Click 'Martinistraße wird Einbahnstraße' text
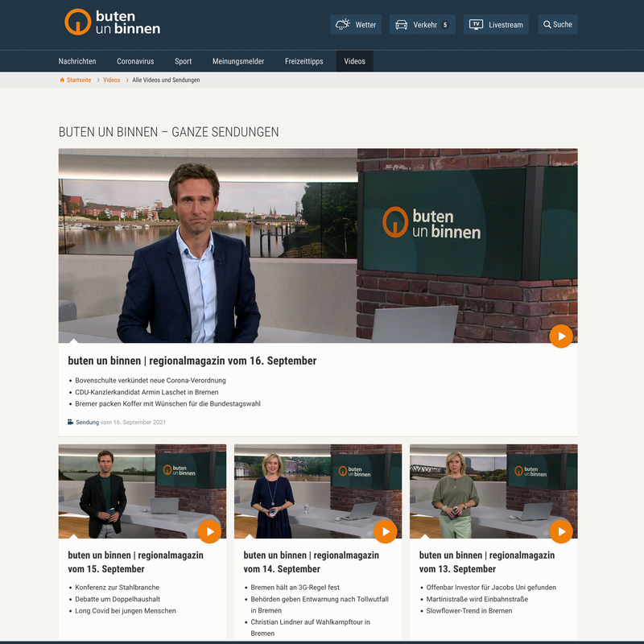644x644 pixels. point(477,599)
